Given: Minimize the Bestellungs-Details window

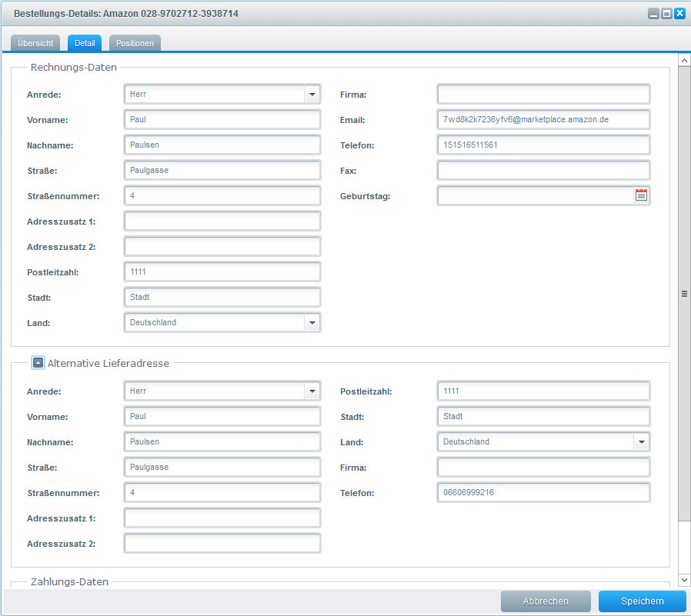Looking at the screenshot, I should [653, 14].
